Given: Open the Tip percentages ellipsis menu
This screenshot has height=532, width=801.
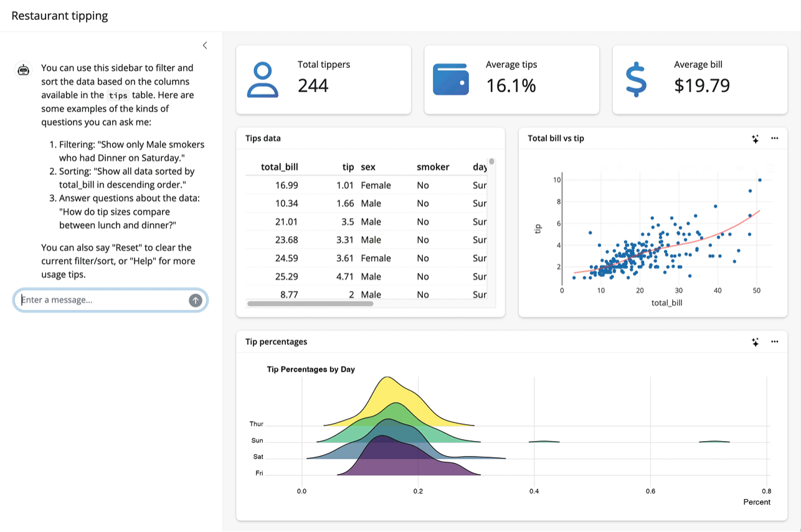Looking at the screenshot, I should pyautogui.click(x=774, y=341).
